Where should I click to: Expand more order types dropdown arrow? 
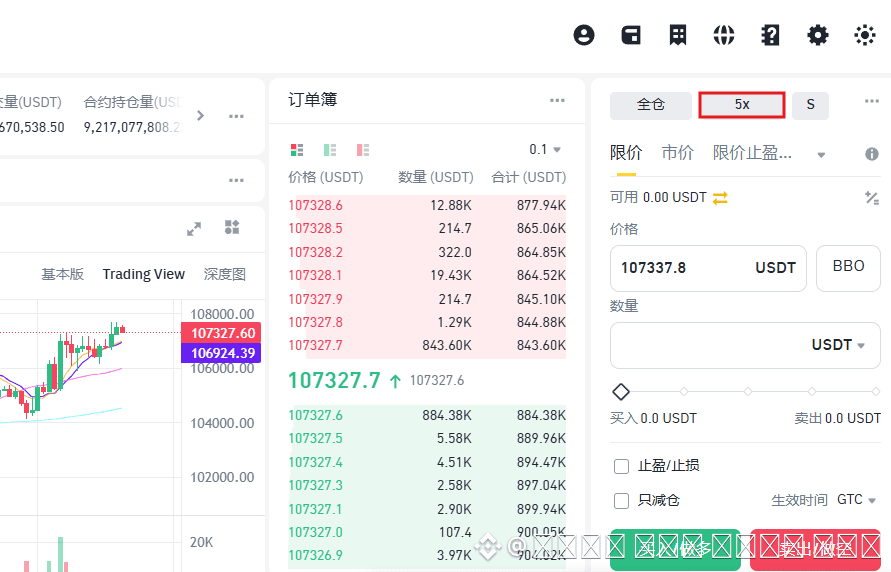[821, 155]
